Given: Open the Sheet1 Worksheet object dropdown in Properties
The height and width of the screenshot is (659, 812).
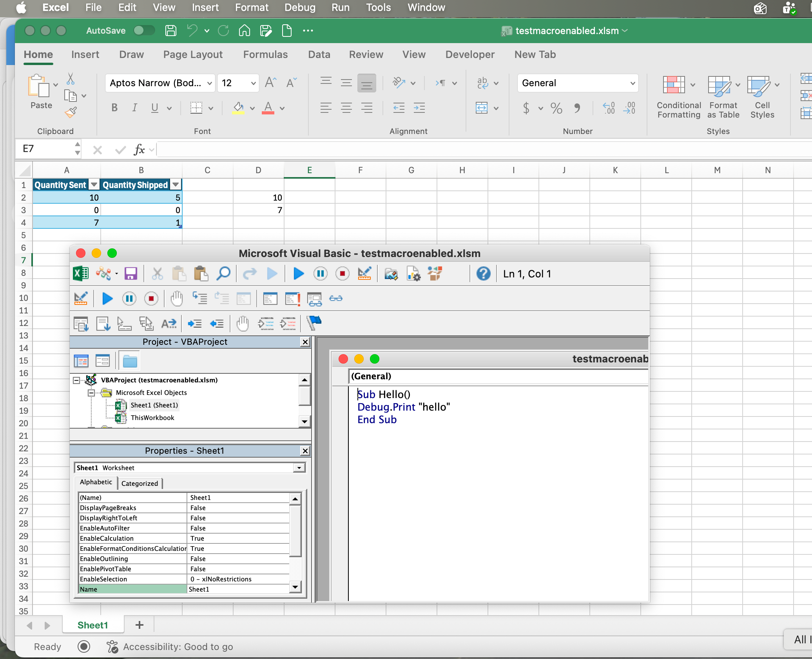Looking at the screenshot, I should [299, 468].
